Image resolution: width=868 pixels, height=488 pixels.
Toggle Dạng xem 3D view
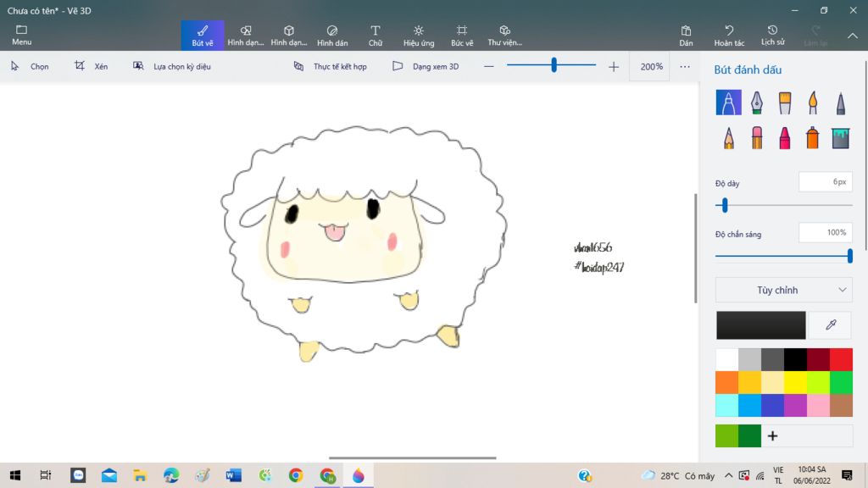(426, 66)
